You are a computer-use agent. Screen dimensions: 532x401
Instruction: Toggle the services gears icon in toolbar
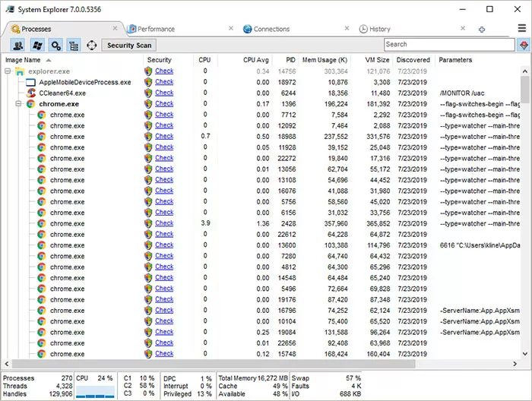point(55,45)
